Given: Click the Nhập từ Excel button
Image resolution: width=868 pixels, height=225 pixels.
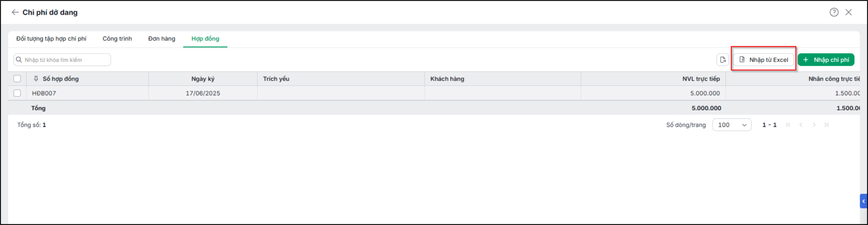Looking at the screenshot, I should (764, 60).
